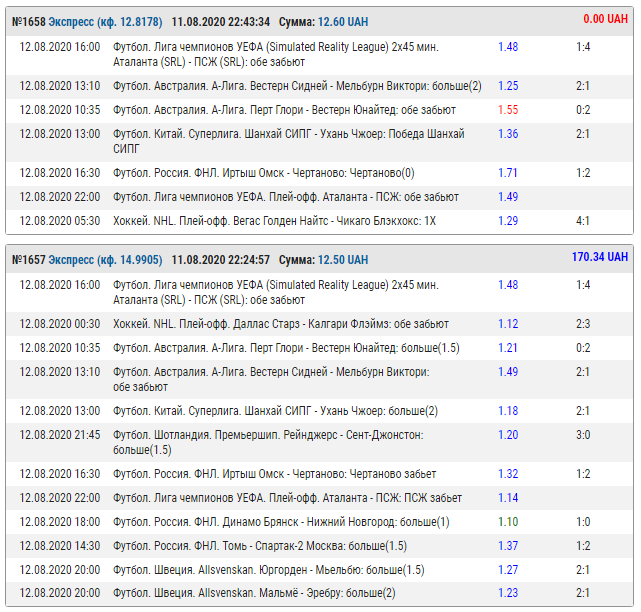The image size is (641, 612).
Task: Click odds 1.12 for Даллас Старз - Калгари
Action: 508,324
